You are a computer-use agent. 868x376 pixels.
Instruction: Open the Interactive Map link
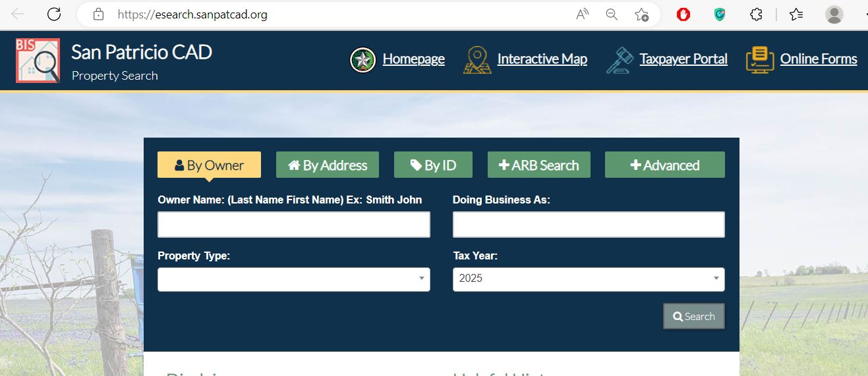tap(542, 59)
